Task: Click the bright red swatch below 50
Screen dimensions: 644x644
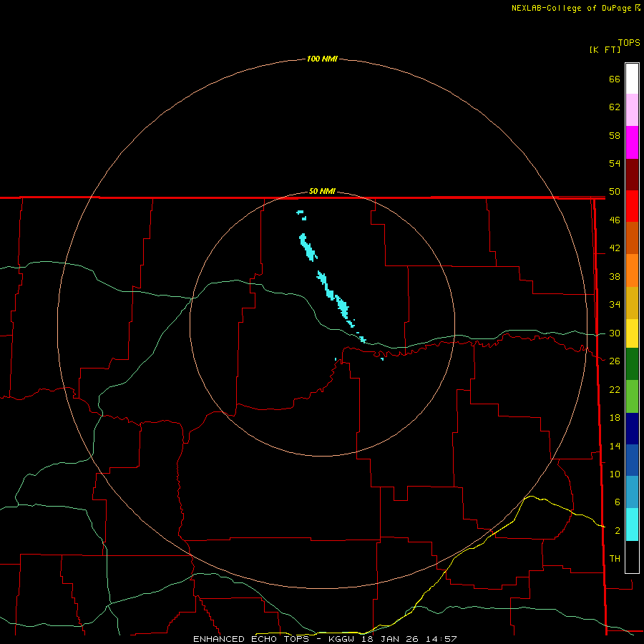Action: pos(632,207)
